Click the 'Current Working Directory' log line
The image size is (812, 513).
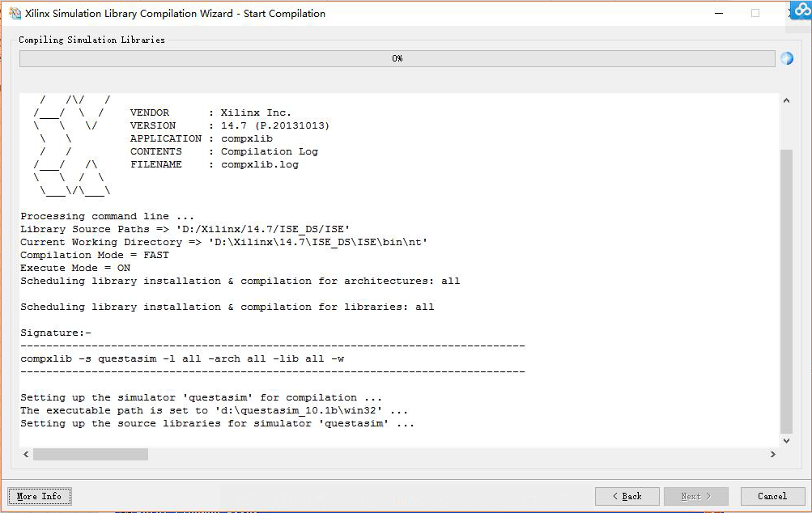(x=224, y=242)
